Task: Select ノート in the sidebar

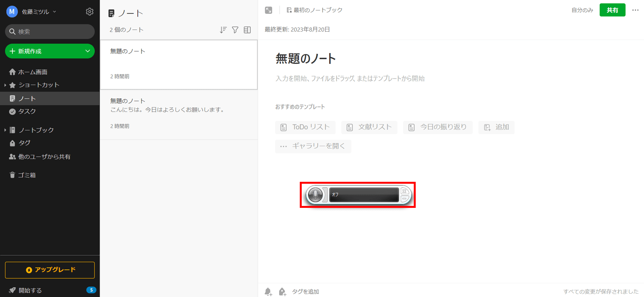Action: coord(50,98)
